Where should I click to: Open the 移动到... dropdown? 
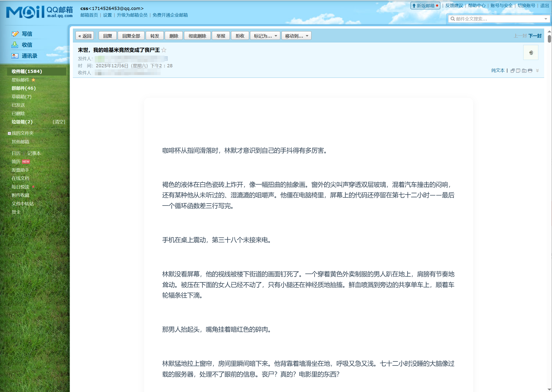pyautogui.click(x=296, y=36)
